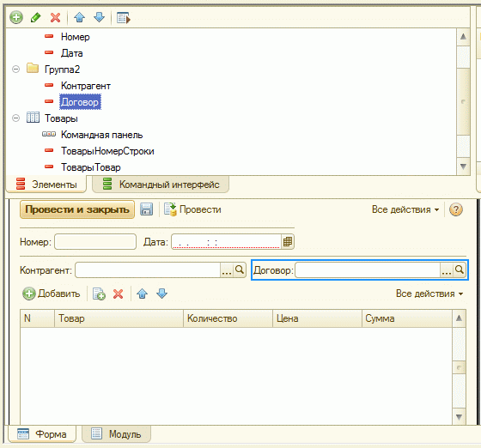Image resolution: width=481 pixels, height=448 pixels.
Task: Click the check form icon in toolbar
Action: point(124,18)
